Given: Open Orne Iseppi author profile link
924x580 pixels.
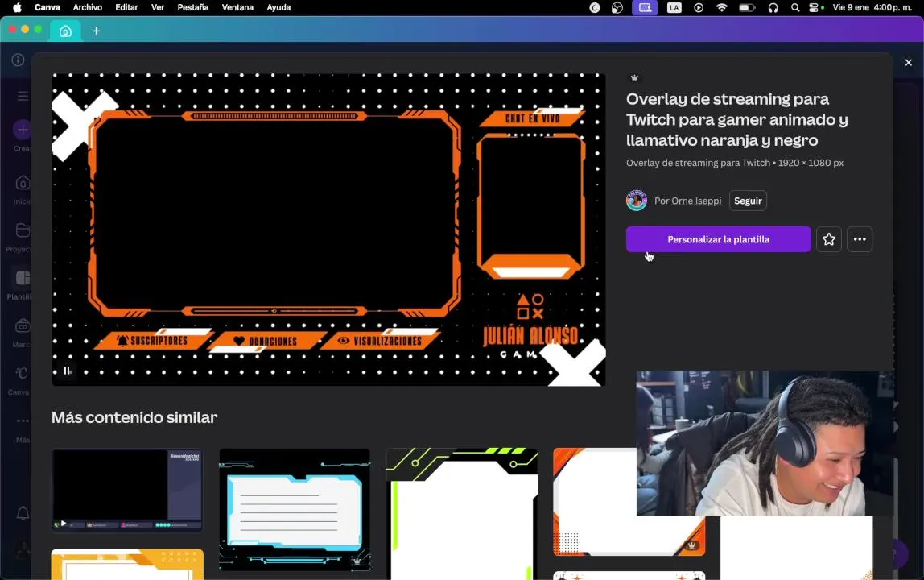Looking at the screenshot, I should point(696,201).
